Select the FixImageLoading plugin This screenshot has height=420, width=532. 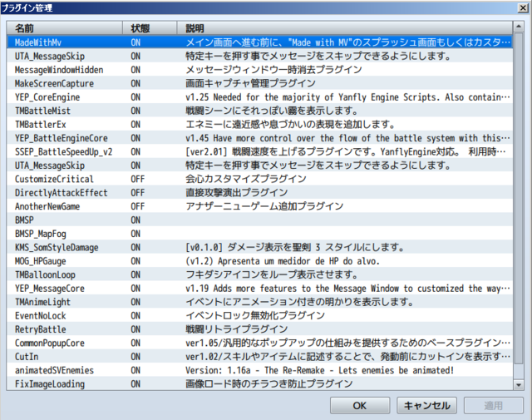coord(259,384)
